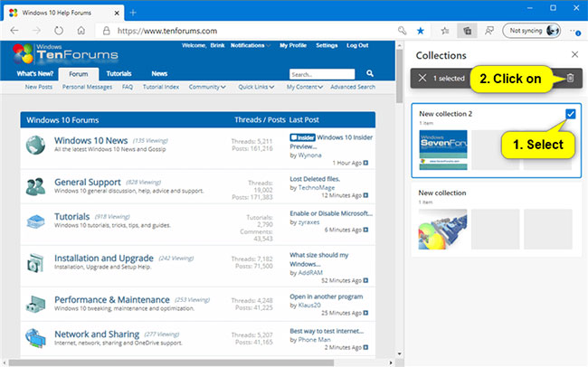Open the colorful thumbnail in New collection

click(x=443, y=229)
